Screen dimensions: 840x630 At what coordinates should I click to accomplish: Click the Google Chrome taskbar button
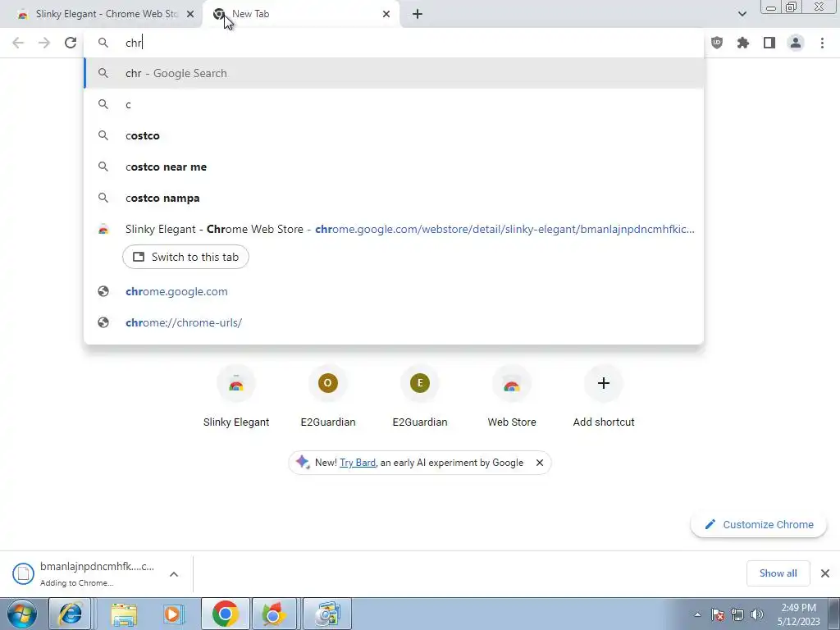[225, 614]
